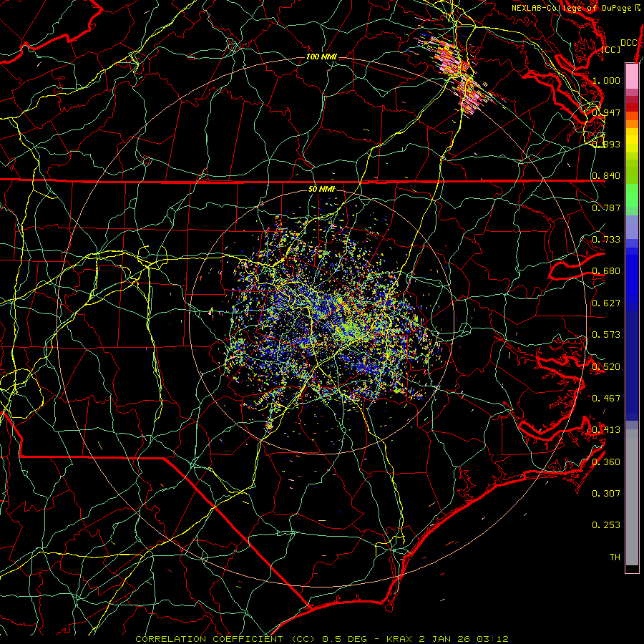Click the 03:12 timestamp in caption
Viewport: 644px width, 644px height.
pyautogui.click(x=492, y=639)
